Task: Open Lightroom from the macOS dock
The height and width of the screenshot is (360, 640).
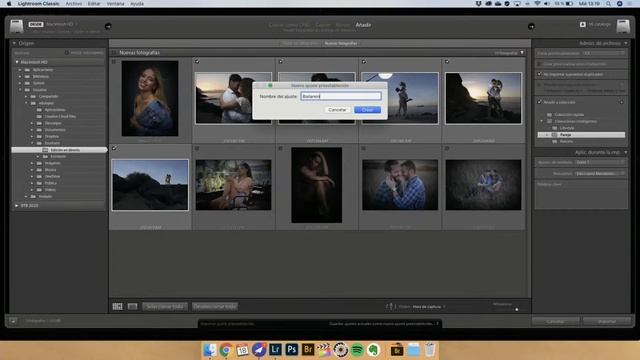Action: tap(275, 350)
